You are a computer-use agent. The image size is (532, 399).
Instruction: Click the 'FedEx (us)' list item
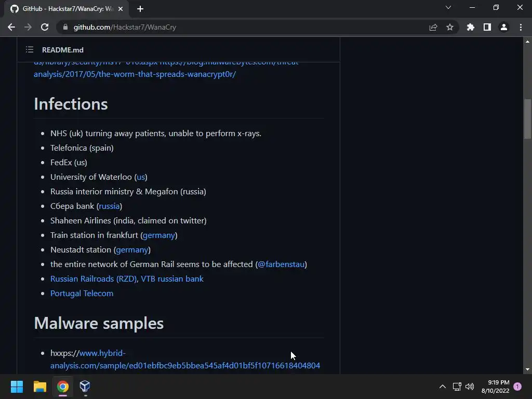(69, 163)
